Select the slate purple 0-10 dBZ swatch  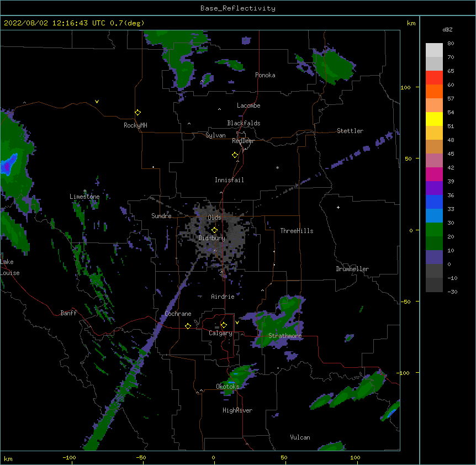tap(434, 257)
